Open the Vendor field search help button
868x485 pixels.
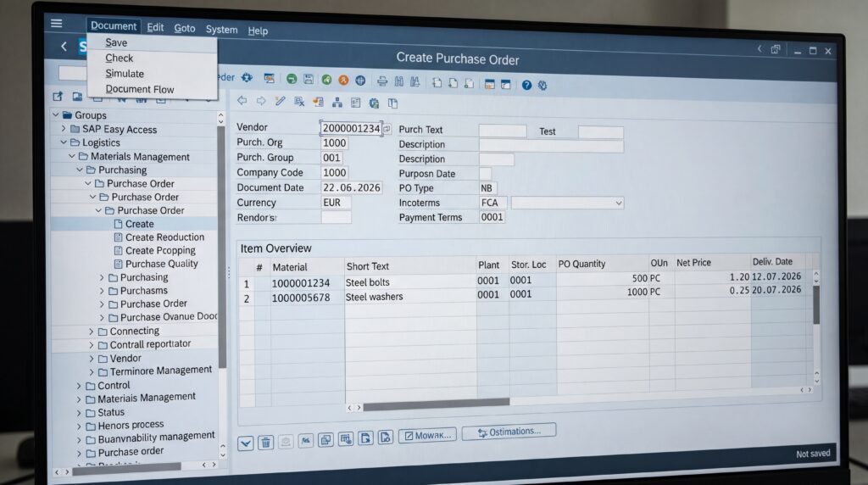tap(387, 129)
